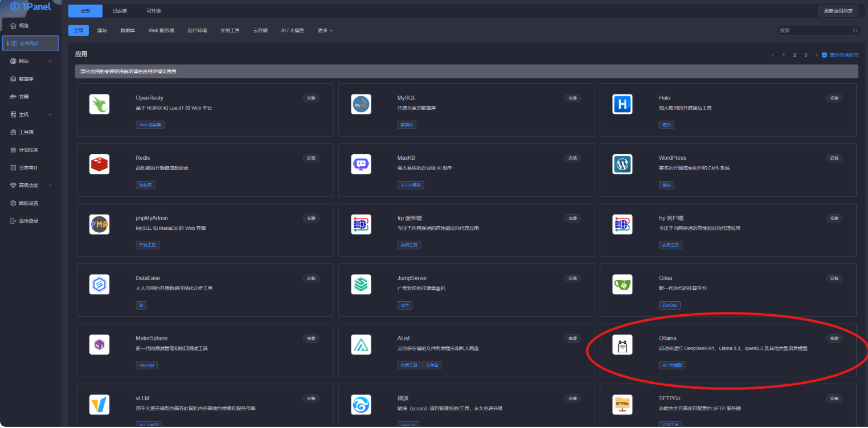The width and height of the screenshot is (868, 428).
Task: Click 安装 button for Gitea
Action: (x=834, y=278)
